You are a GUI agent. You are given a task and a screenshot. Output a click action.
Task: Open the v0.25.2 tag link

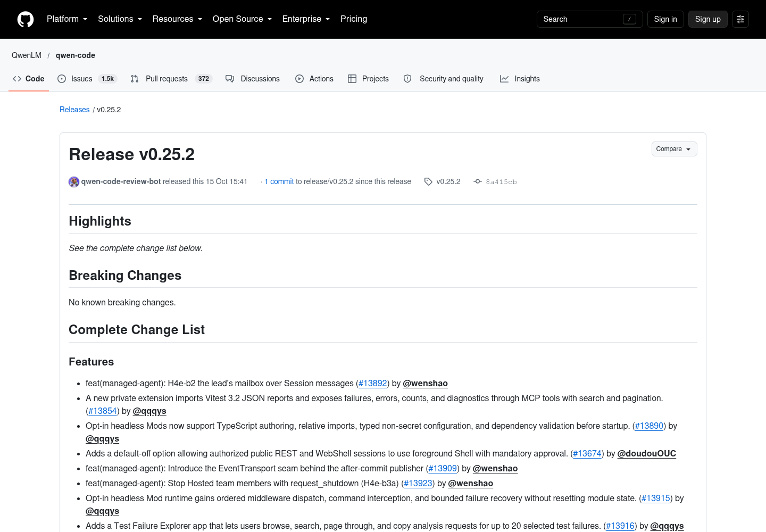pos(448,181)
